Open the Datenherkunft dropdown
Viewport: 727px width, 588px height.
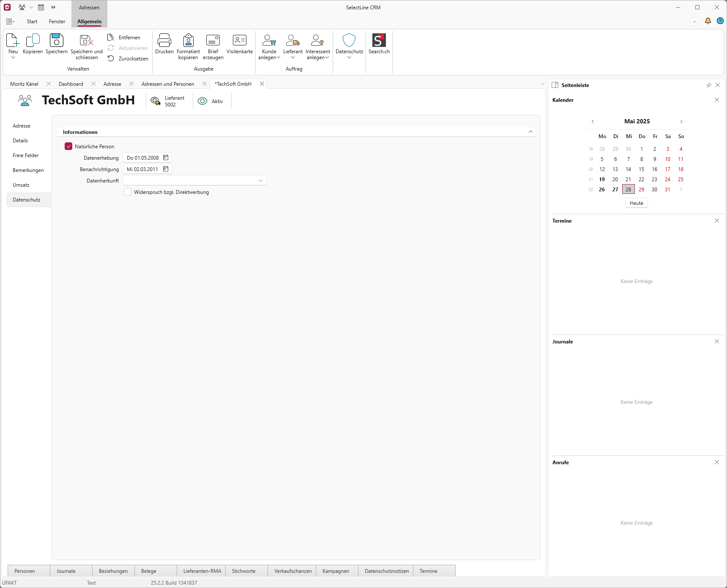(260, 180)
